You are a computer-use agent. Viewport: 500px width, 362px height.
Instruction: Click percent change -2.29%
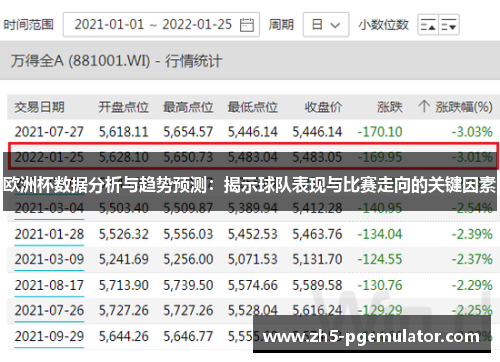[472, 285]
